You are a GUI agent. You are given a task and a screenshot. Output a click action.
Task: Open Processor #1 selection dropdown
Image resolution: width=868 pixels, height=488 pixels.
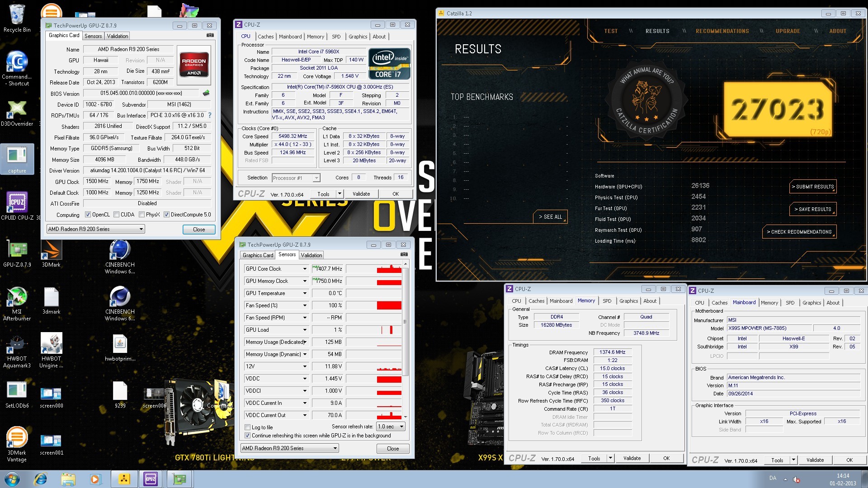point(296,178)
